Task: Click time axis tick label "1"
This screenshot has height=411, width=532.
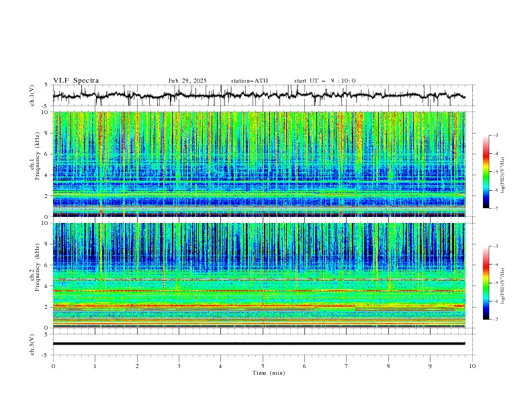Action: 95,366
